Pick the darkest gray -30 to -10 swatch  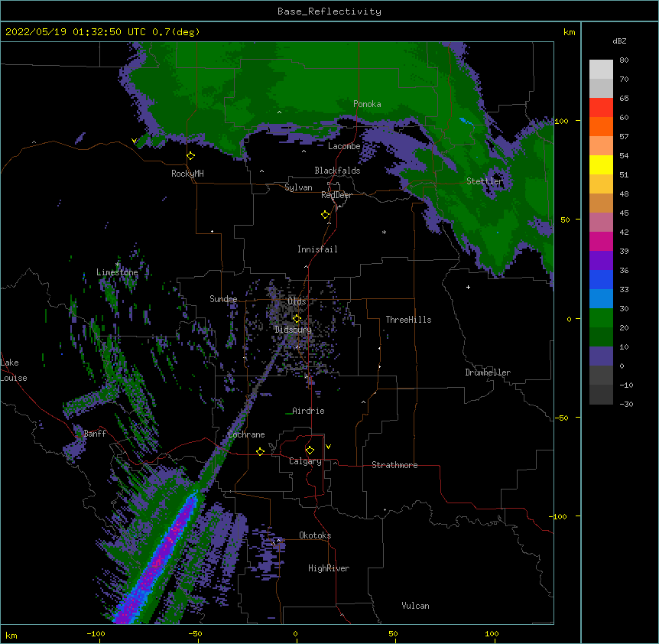click(601, 395)
